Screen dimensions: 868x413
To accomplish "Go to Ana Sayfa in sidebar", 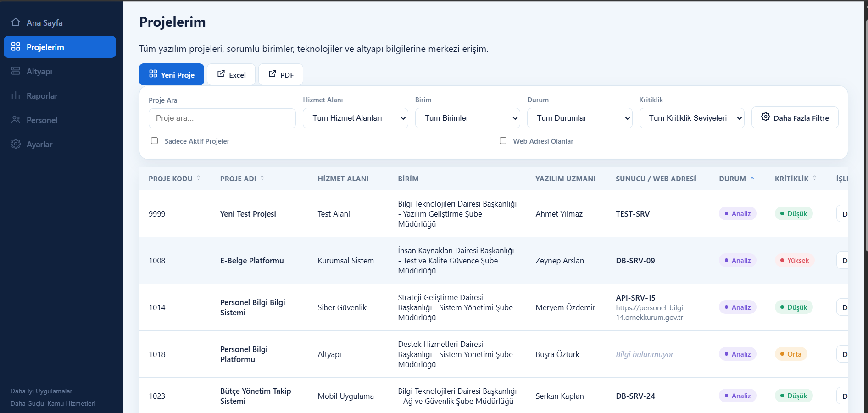I will pyautogui.click(x=60, y=22).
